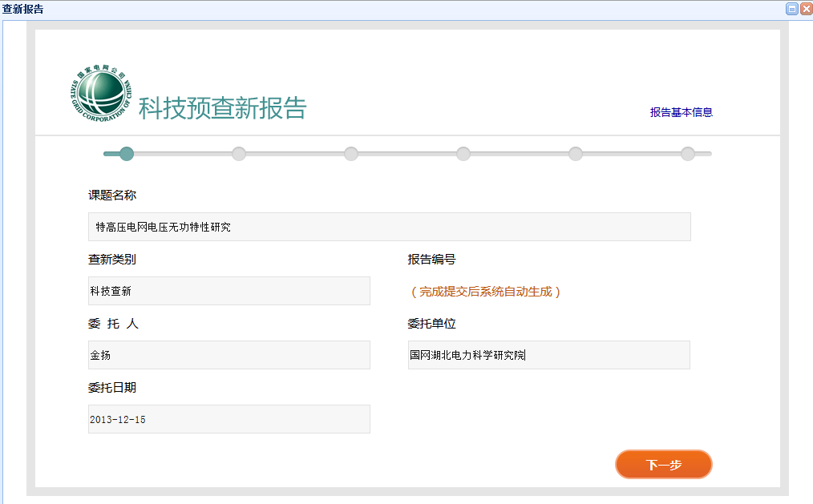Image resolution: width=813 pixels, height=504 pixels.
Task: Select the third progress step dot
Action: coord(351,154)
